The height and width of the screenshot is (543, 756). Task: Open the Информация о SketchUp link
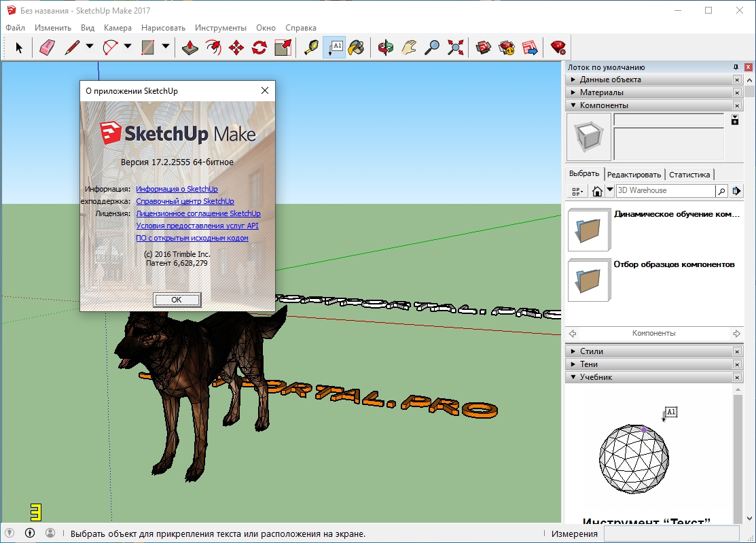177,189
